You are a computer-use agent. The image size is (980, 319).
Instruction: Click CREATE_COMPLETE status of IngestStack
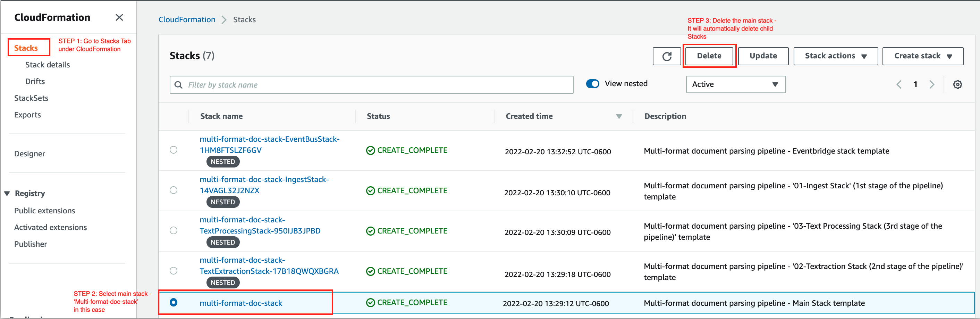click(407, 191)
